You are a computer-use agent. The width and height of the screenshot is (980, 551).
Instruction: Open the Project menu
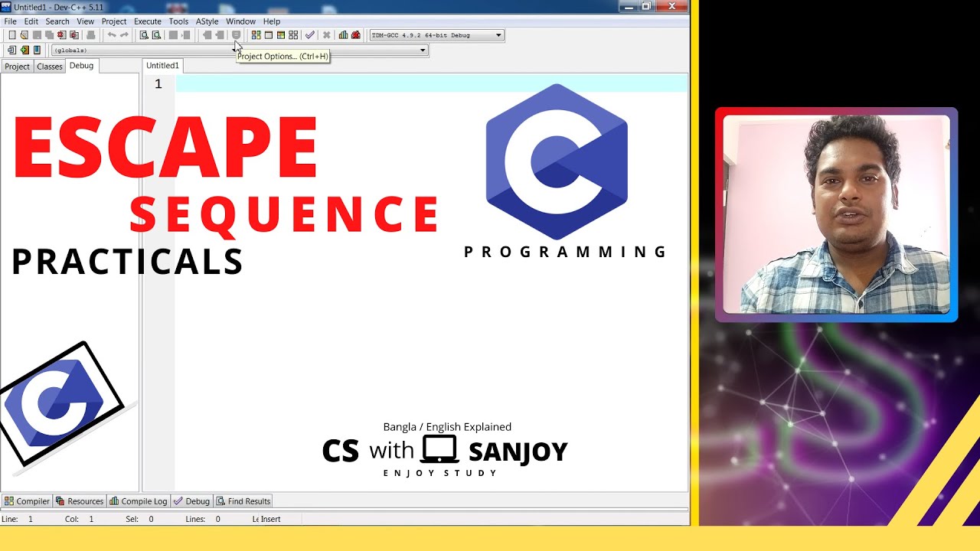[x=114, y=21]
